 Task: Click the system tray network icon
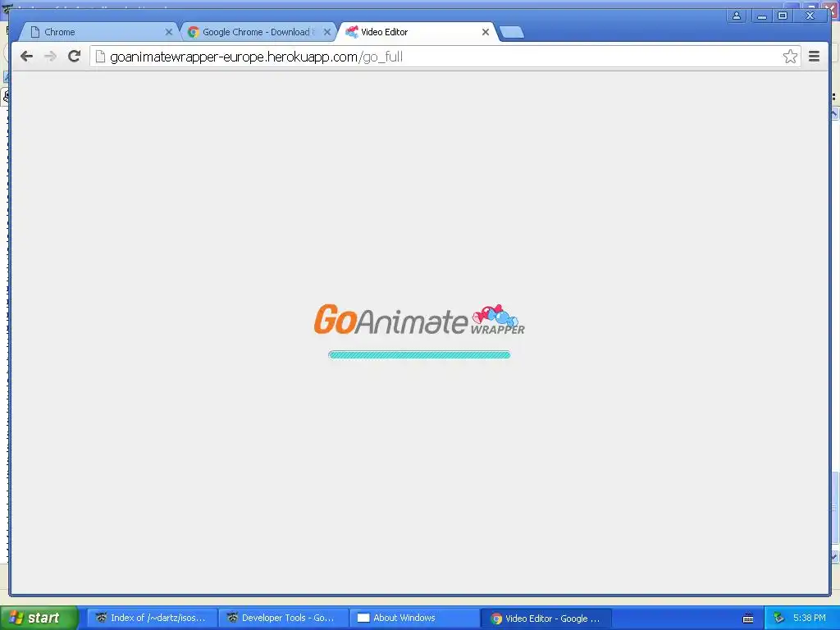(x=778, y=619)
